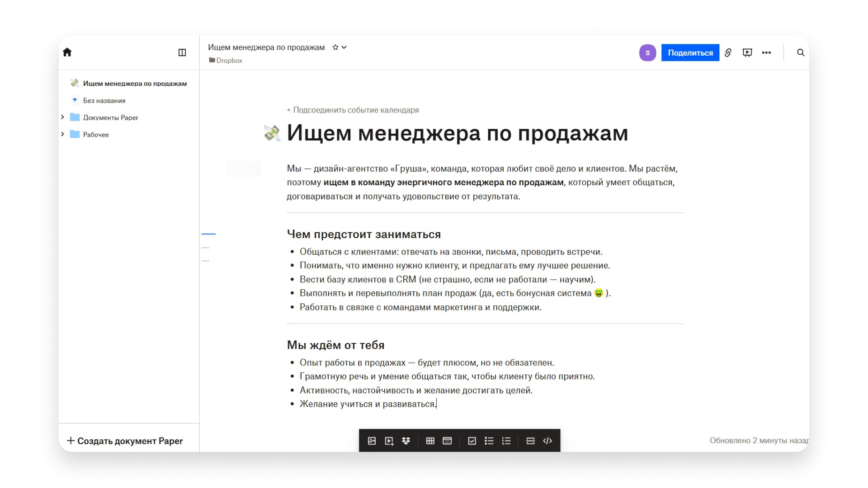Click the heading Мы ждём от тебя
Screen dimensions: 868x488
(x=336, y=345)
